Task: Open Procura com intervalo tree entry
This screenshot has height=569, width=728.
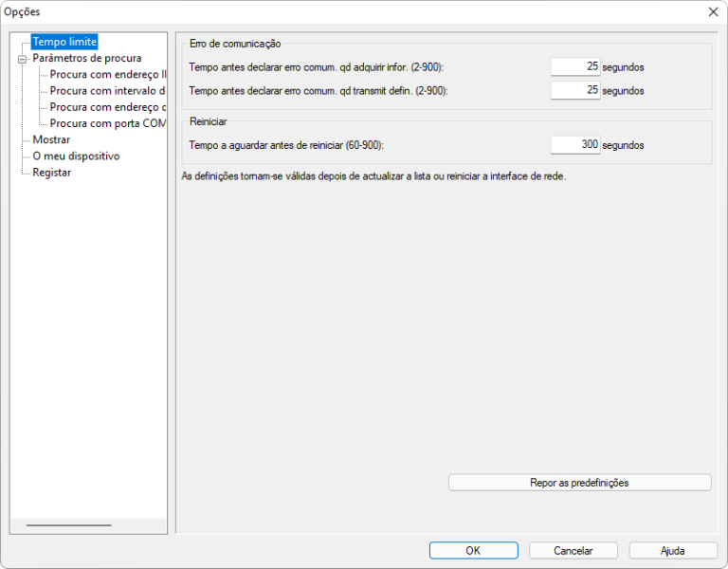Action: [107, 91]
